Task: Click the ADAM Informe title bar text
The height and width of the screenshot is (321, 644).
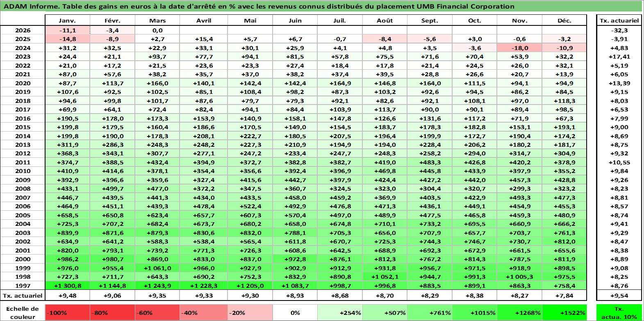Action: tap(259, 6)
